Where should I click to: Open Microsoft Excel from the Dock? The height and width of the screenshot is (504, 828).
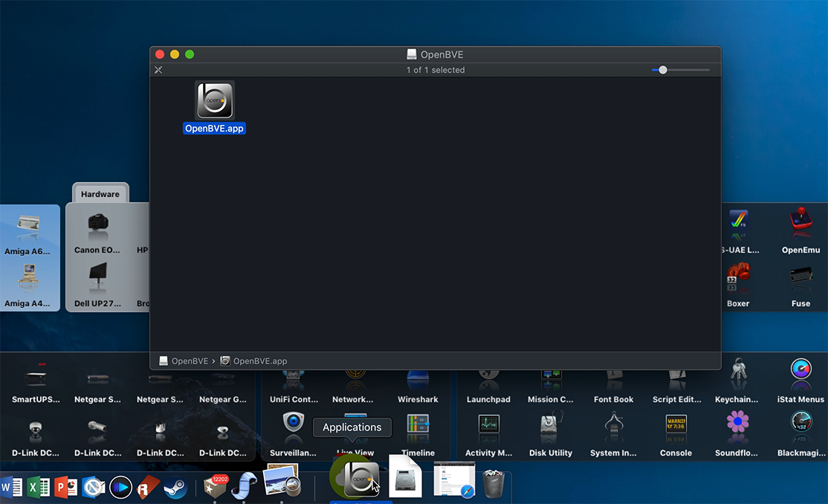(x=39, y=487)
